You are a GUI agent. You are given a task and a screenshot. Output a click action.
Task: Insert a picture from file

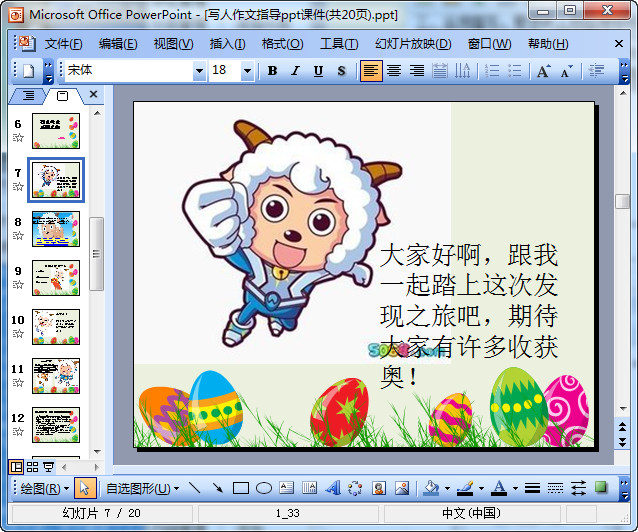402,488
